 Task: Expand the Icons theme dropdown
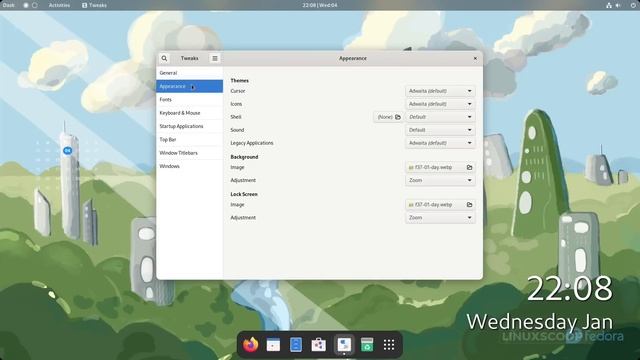(x=440, y=104)
